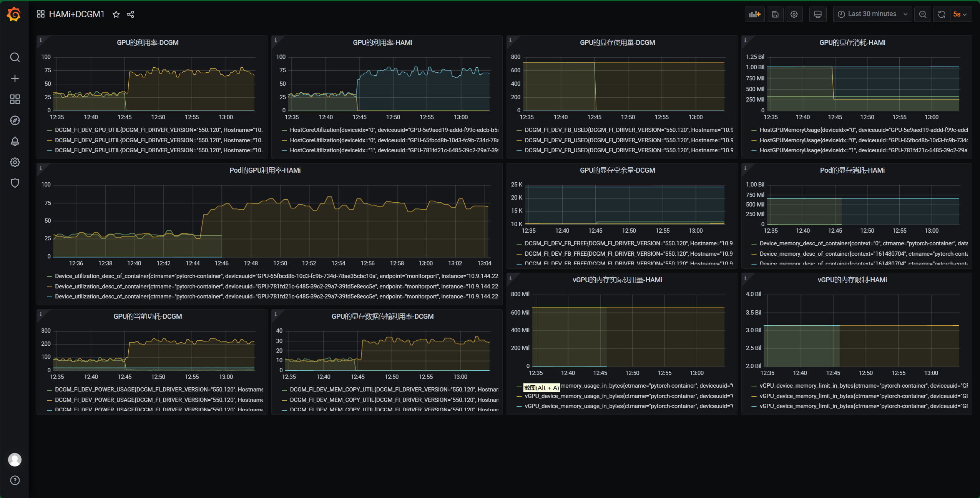Screen dimensions: 980x498
Task: Click the Grafana logo home icon
Action: click(14, 14)
